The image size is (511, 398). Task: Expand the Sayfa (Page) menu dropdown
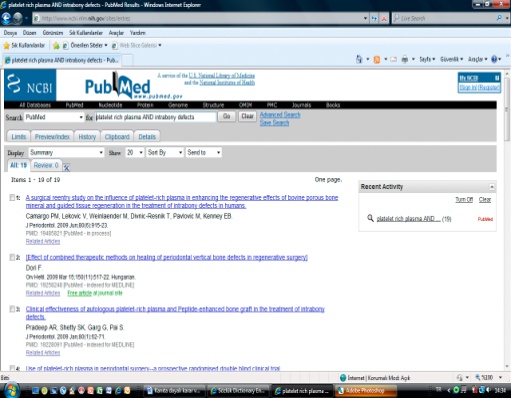pos(427,59)
